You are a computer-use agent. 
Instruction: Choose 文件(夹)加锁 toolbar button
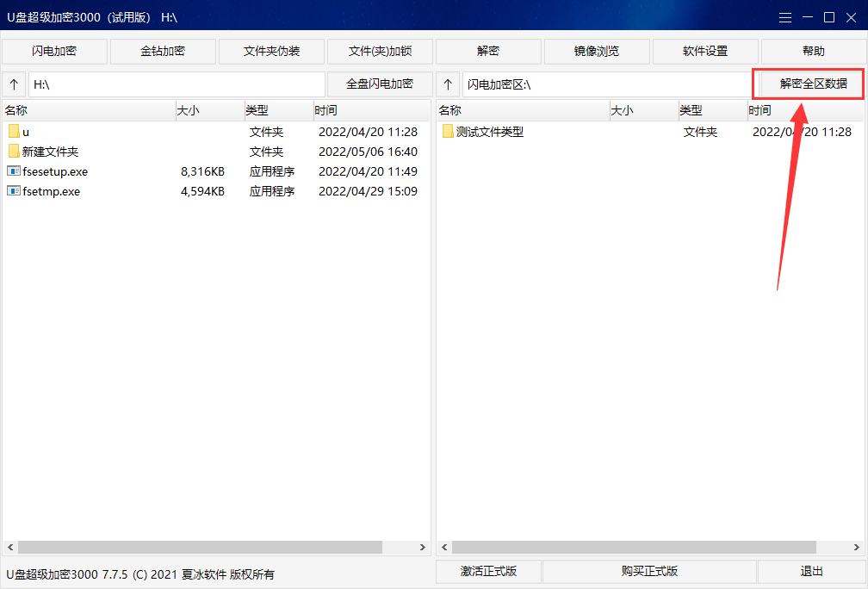tap(380, 52)
